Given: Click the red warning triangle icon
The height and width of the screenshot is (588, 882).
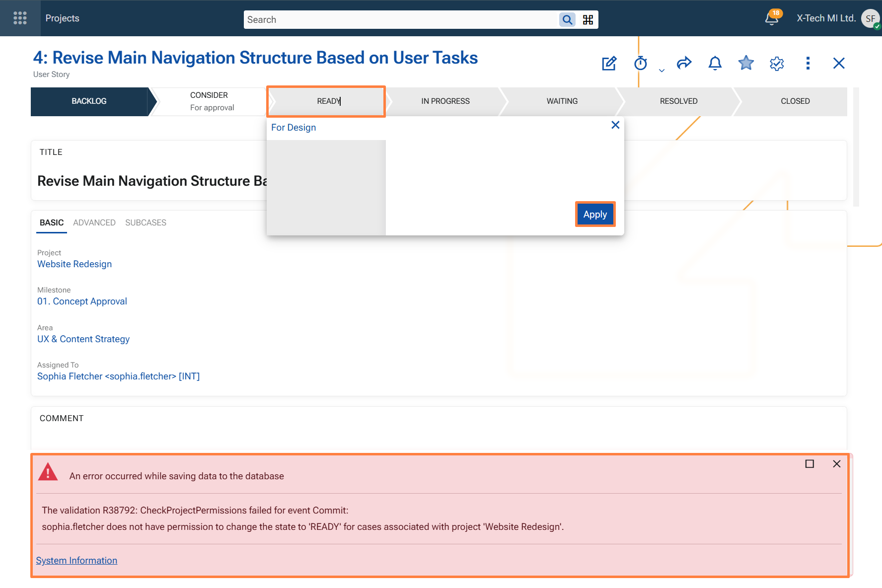Looking at the screenshot, I should [48, 472].
